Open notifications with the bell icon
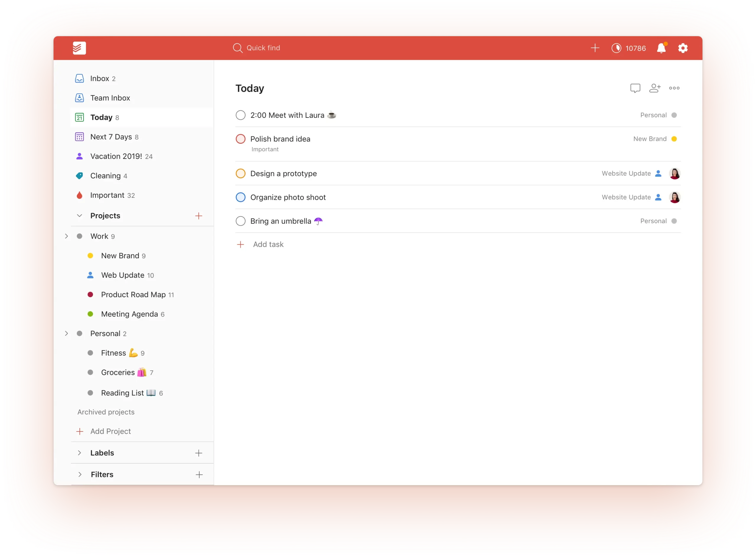 click(661, 48)
